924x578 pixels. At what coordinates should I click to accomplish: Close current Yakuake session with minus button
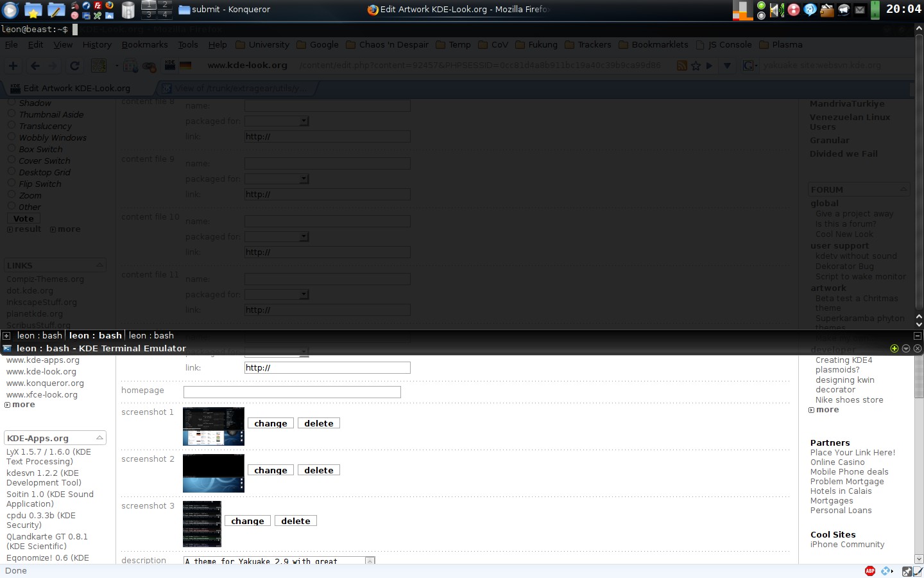coord(918,335)
